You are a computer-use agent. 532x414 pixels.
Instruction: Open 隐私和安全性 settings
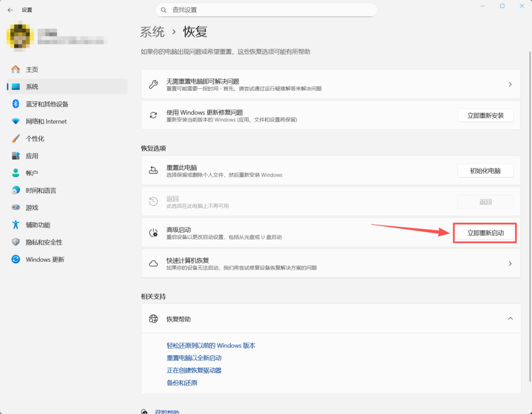pyautogui.click(x=44, y=242)
